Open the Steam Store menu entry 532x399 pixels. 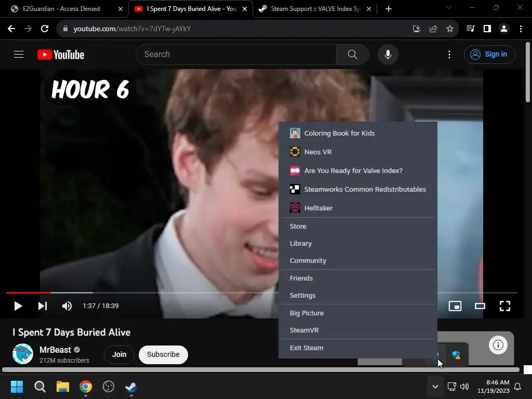tap(357, 226)
